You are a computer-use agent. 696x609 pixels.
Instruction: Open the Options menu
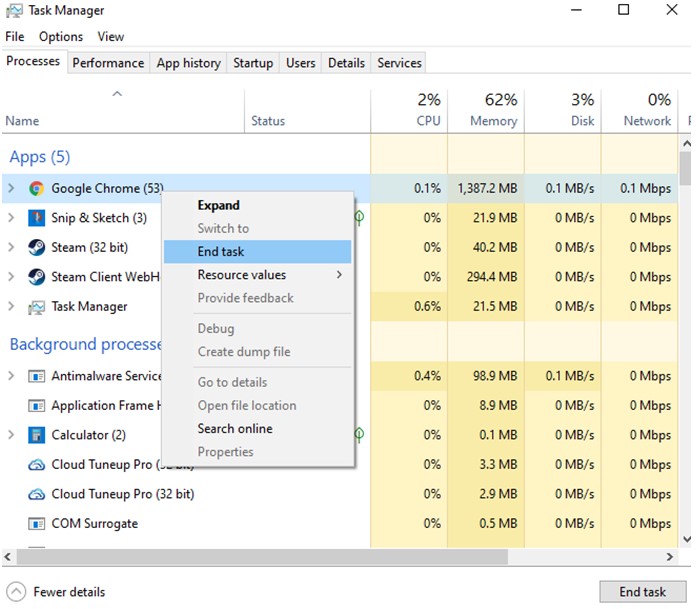coord(61,36)
